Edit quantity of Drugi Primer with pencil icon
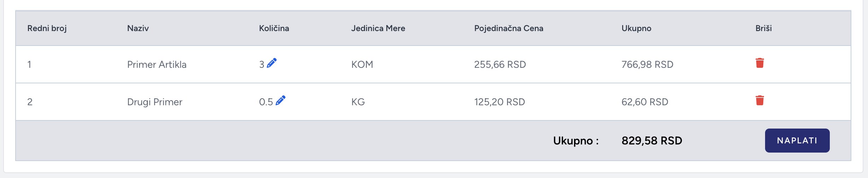This screenshot has height=178, width=868. pyautogui.click(x=280, y=100)
